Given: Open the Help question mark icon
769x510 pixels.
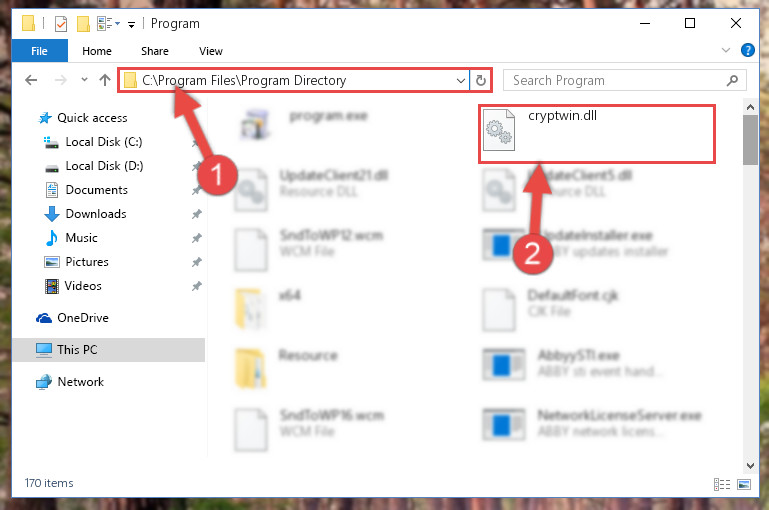Looking at the screenshot, I should pyautogui.click(x=747, y=50).
